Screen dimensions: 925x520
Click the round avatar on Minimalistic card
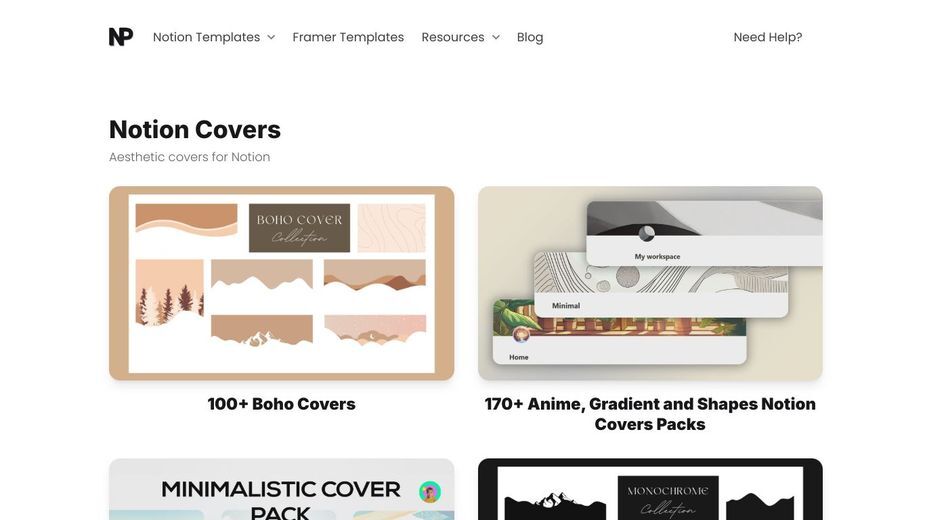[430, 492]
